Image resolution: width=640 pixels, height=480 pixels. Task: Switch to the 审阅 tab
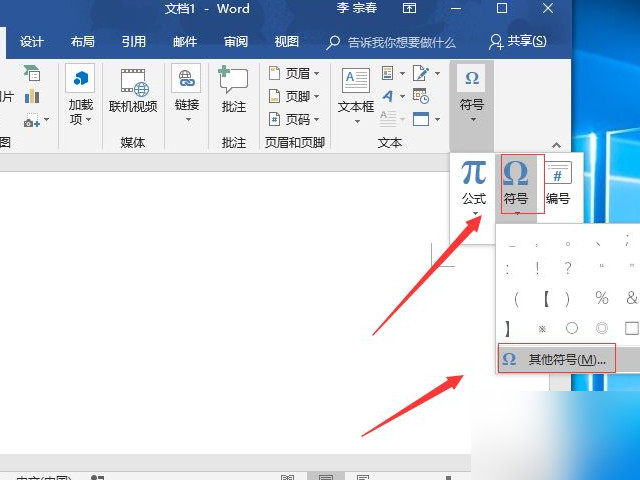point(236,42)
